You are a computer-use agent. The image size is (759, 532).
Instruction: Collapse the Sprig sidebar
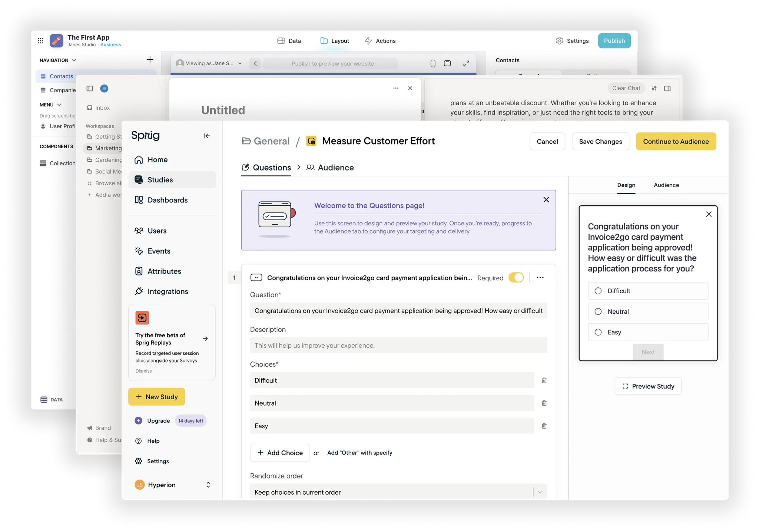tap(207, 136)
